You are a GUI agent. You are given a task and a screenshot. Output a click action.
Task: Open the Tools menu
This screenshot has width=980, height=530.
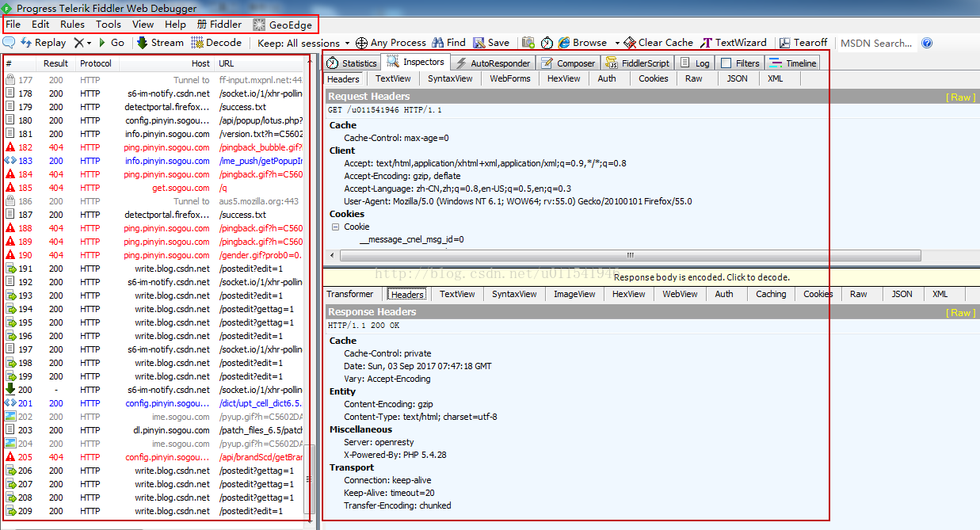coord(109,25)
